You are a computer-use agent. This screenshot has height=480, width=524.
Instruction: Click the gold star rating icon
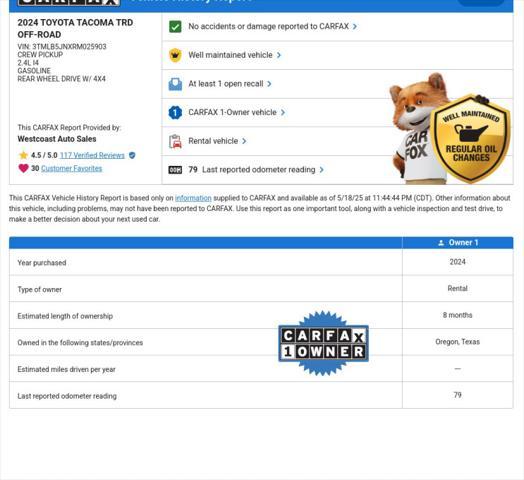point(23,155)
